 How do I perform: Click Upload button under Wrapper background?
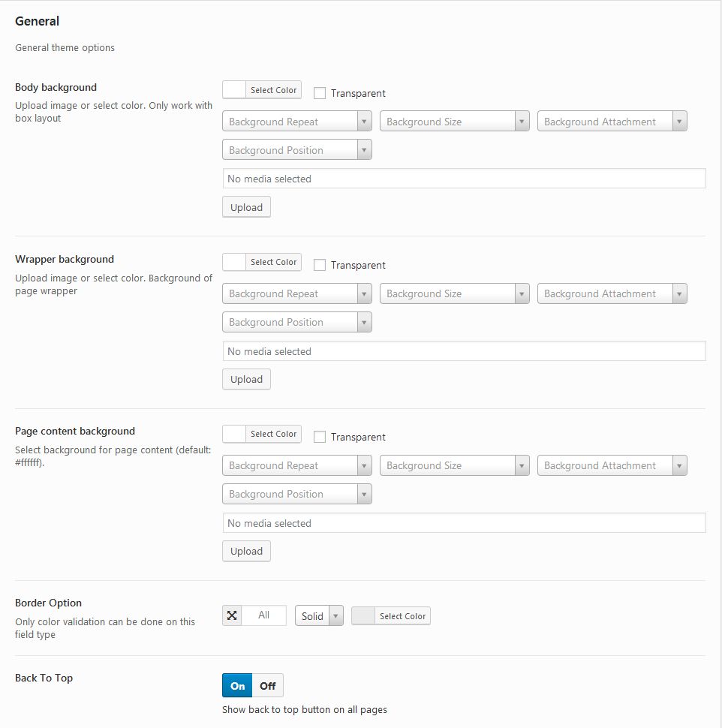(x=247, y=379)
